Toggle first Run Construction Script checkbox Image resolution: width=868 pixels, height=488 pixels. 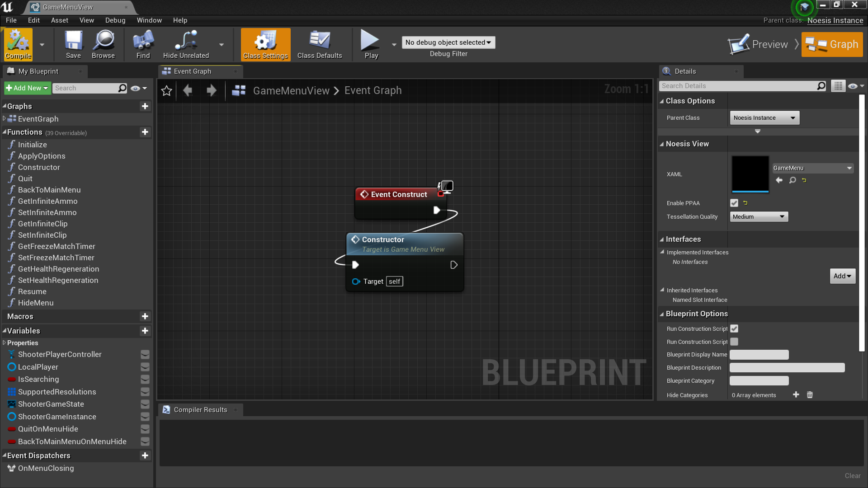pos(734,329)
